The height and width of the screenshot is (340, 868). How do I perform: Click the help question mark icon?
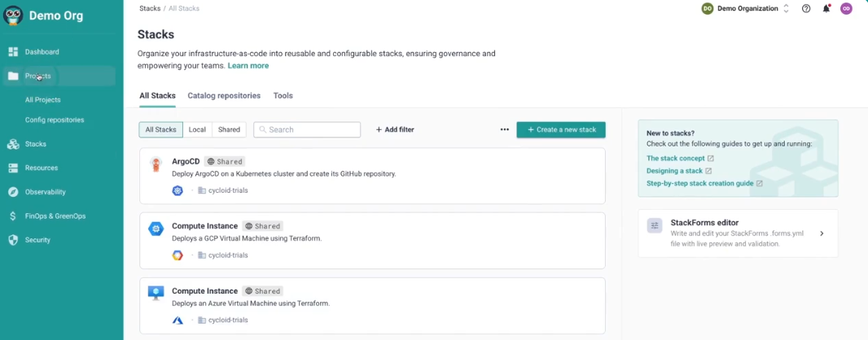click(x=806, y=9)
